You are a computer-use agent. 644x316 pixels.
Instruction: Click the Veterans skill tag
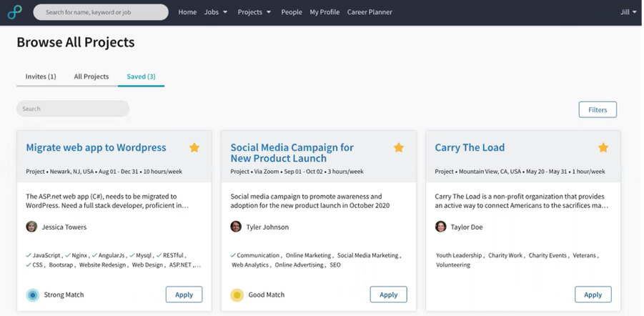click(585, 255)
